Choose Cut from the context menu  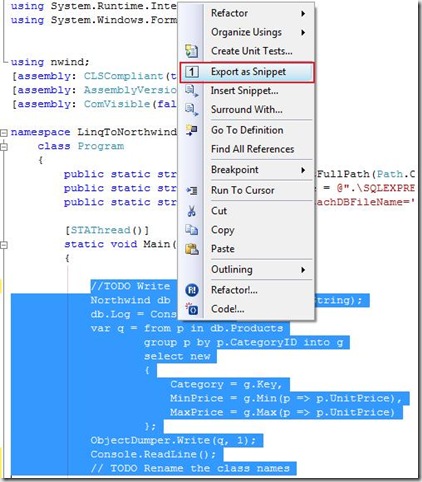(x=246, y=211)
